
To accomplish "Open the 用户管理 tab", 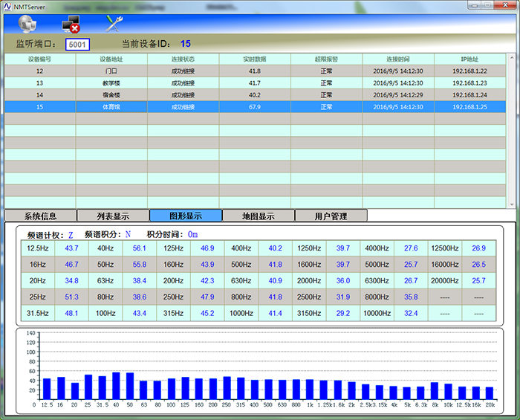I will pos(331,216).
